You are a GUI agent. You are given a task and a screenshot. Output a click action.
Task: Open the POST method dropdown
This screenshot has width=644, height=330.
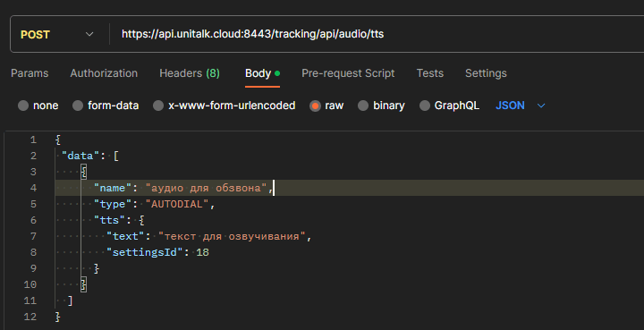(x=56, y=35)
